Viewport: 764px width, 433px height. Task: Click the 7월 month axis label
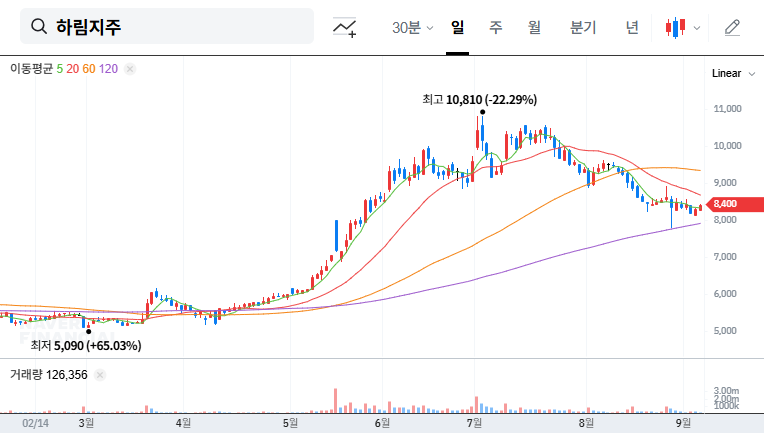pyautogui.click(x=474, y=423)
